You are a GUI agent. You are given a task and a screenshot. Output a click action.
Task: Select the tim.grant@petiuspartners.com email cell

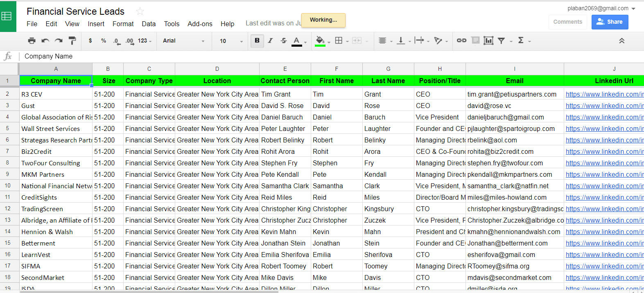tap(514, 94)
